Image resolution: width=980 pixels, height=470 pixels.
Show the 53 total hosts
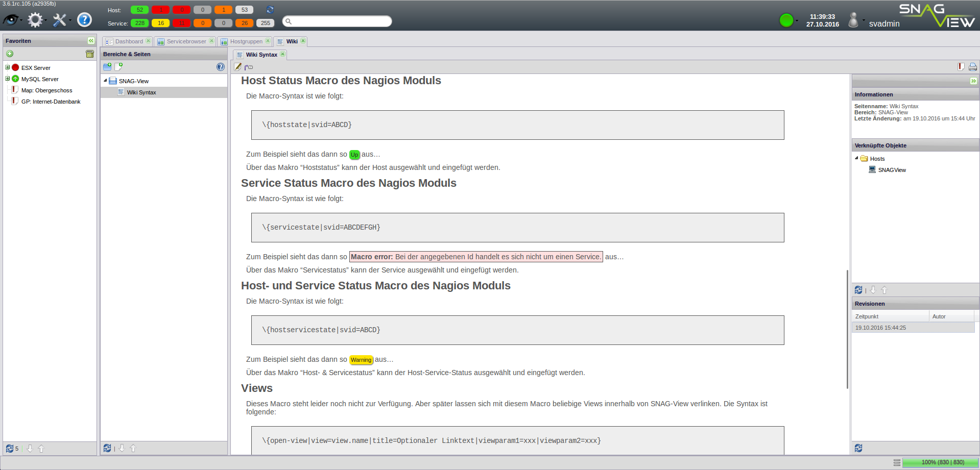click(x=245, y=10)
